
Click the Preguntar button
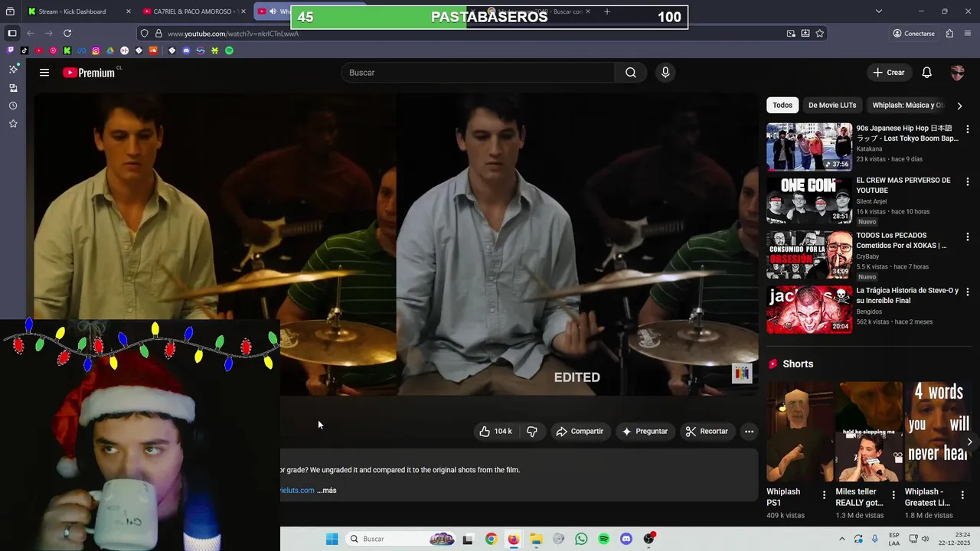(645, 432)
